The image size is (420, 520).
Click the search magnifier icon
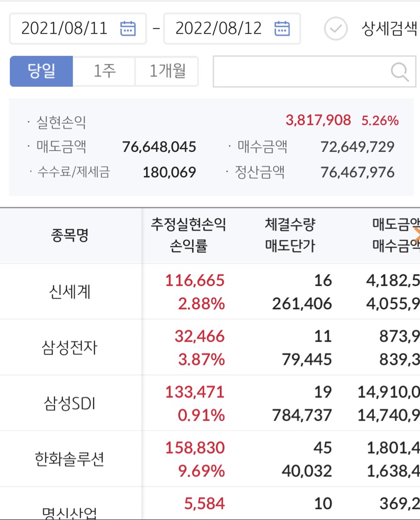400,72
